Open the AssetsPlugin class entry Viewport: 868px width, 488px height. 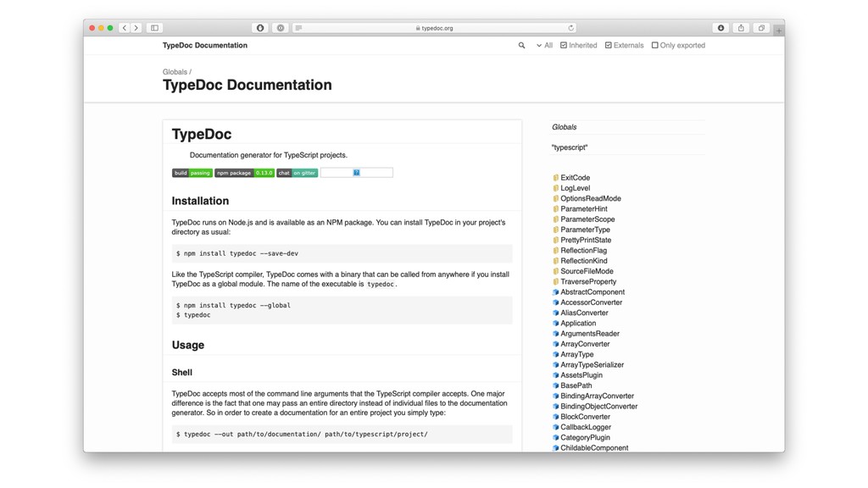click(x=581, y=375)
